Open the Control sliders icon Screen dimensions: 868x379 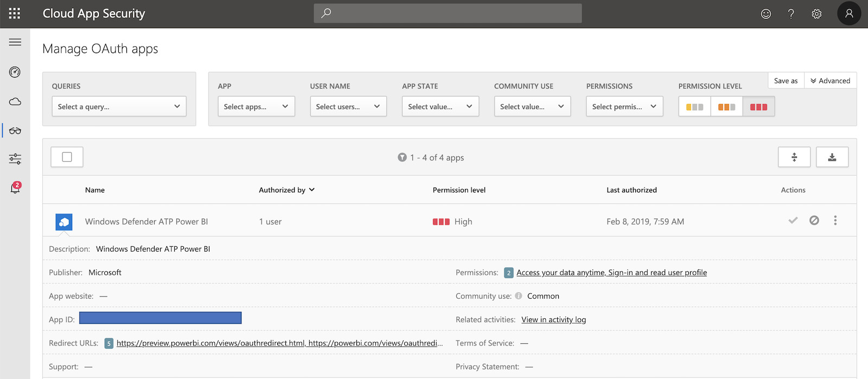point(15,159)
